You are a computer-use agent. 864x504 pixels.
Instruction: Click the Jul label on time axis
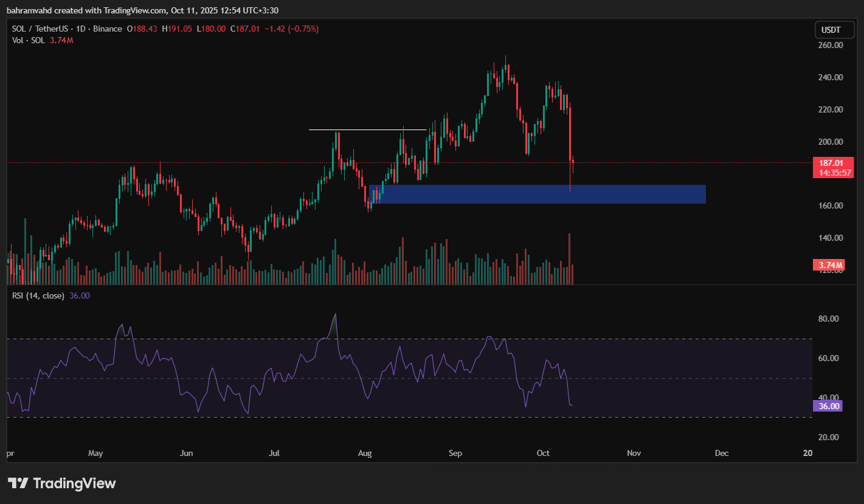(274, 454)
